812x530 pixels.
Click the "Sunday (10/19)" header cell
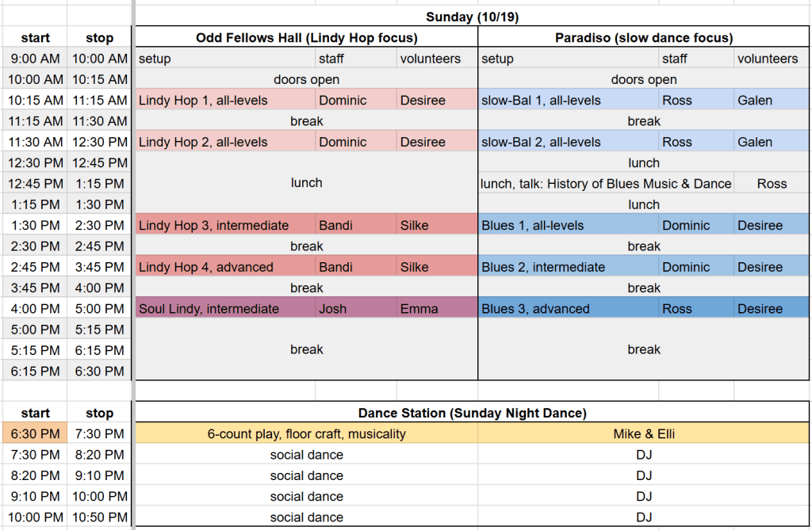(473, 17)
